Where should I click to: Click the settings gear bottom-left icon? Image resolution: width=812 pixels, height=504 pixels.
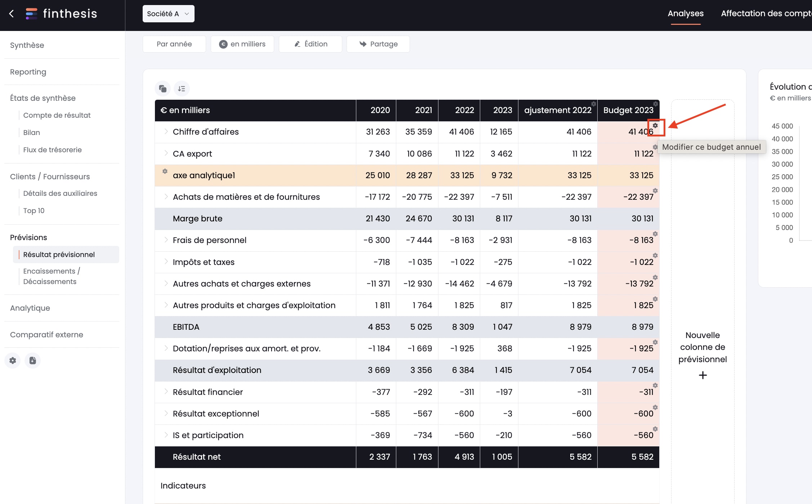pos(13,361)
